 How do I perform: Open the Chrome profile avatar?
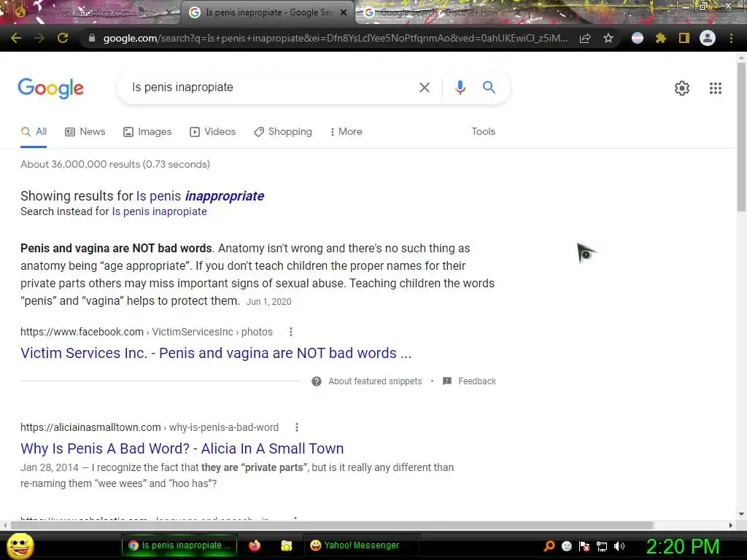pos(708,38)
